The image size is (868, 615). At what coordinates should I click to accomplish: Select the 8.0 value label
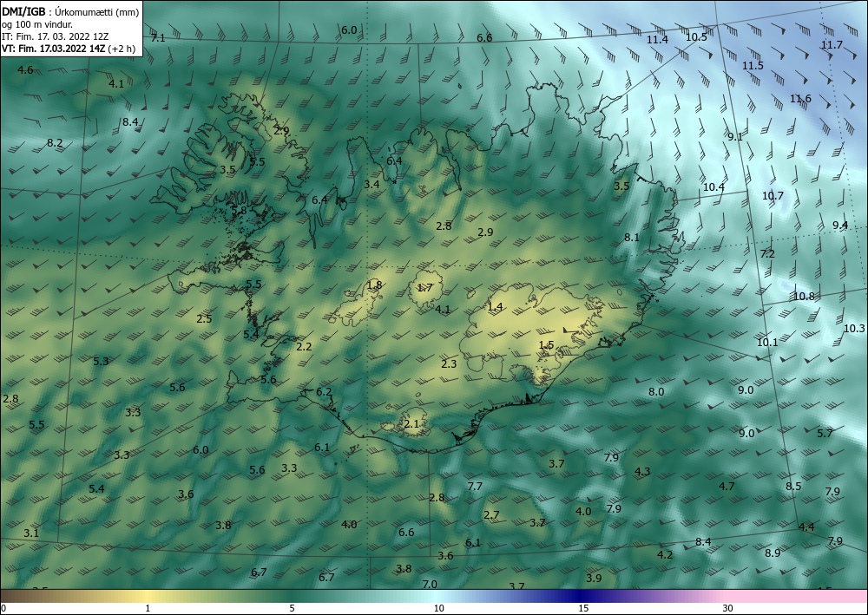click(x=656, y=391)
